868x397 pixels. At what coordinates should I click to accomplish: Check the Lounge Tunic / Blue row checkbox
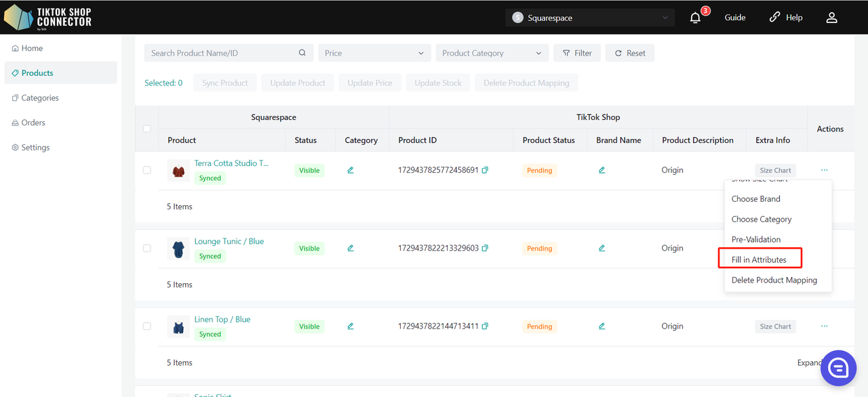coord(146,248)
